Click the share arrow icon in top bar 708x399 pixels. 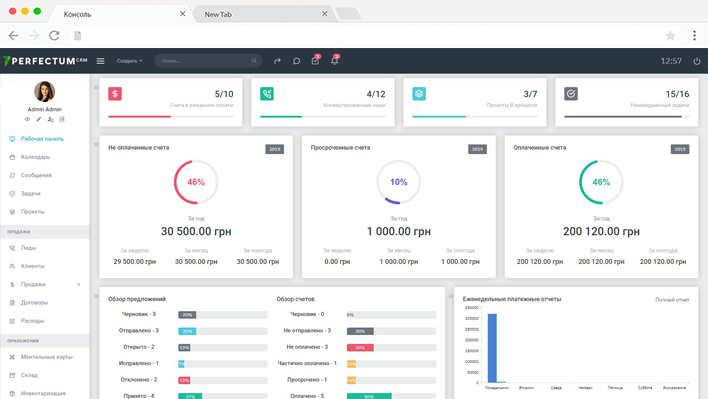[277, 61]
